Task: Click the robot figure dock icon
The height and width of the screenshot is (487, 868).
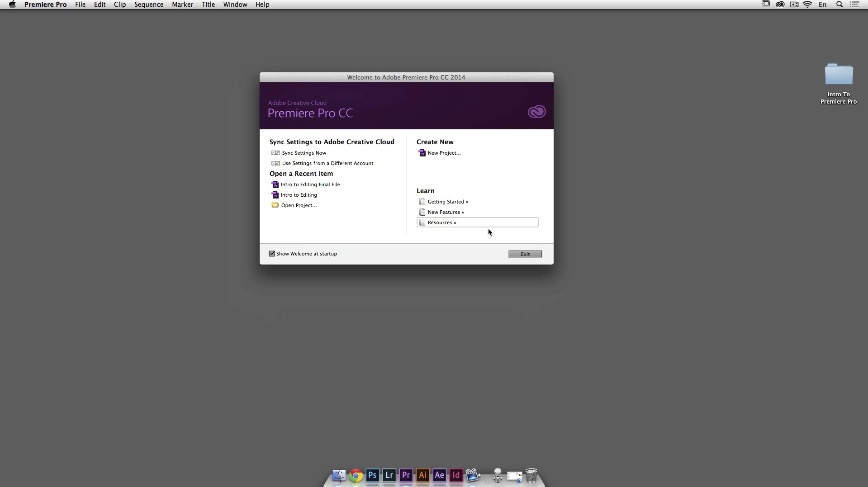Action: coord(498,475)
